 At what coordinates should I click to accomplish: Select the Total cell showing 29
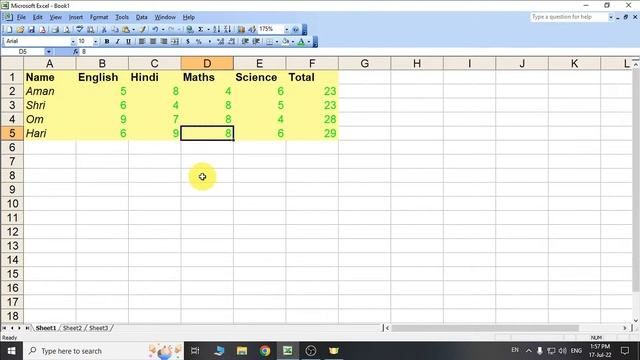click(312, 133)
